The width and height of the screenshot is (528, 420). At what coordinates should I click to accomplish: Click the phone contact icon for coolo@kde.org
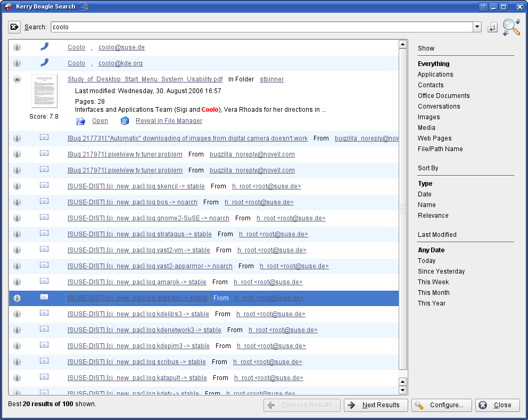pyautogui.click(x=44, y=62)
